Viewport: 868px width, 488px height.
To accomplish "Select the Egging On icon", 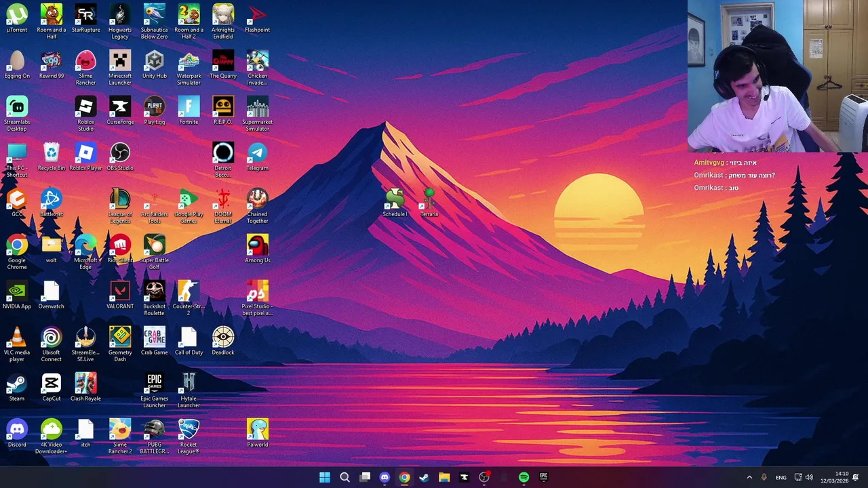I will click(17, 65).
